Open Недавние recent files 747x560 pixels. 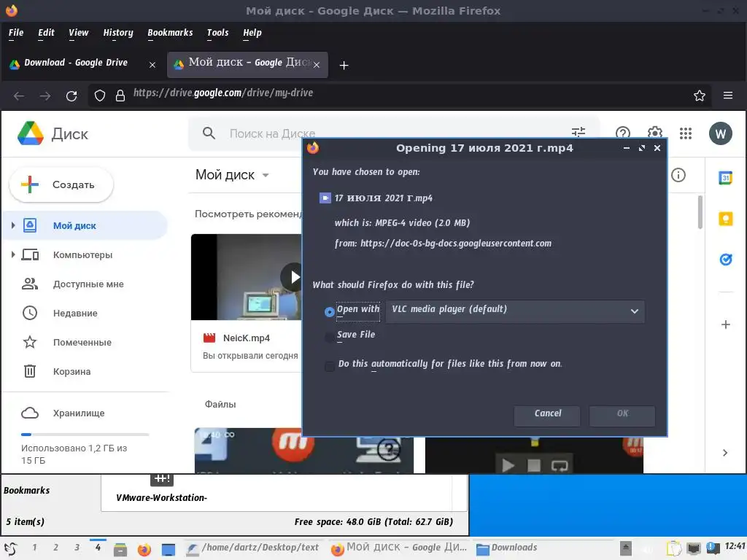point(75,314)
